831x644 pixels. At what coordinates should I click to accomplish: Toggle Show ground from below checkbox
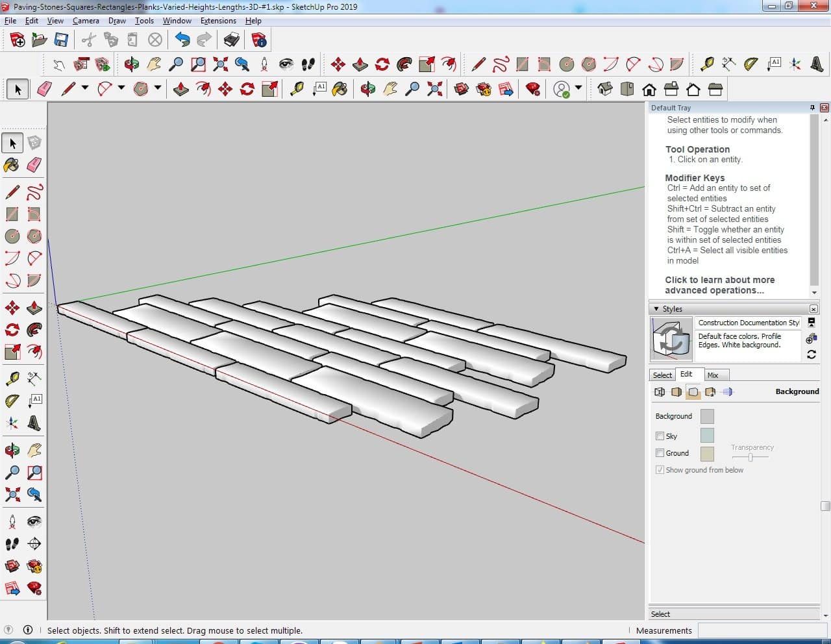pos(660,470)
